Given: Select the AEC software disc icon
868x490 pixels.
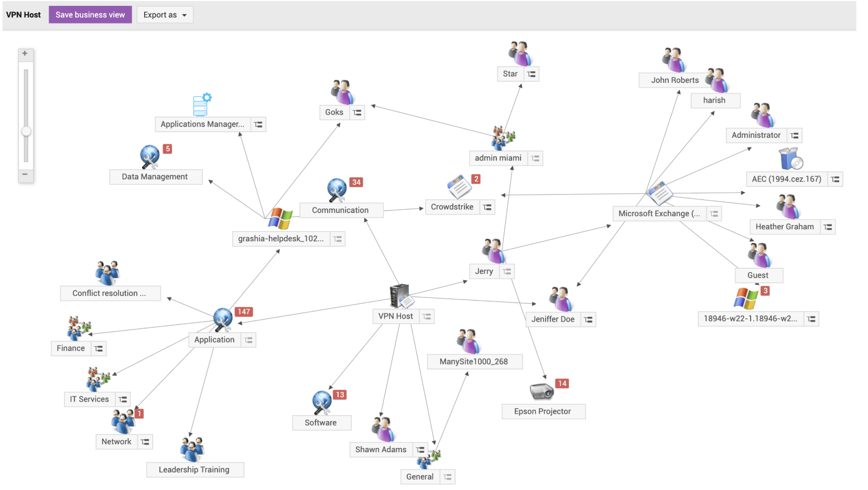Looking at the screenshot, I should (791, 158).
